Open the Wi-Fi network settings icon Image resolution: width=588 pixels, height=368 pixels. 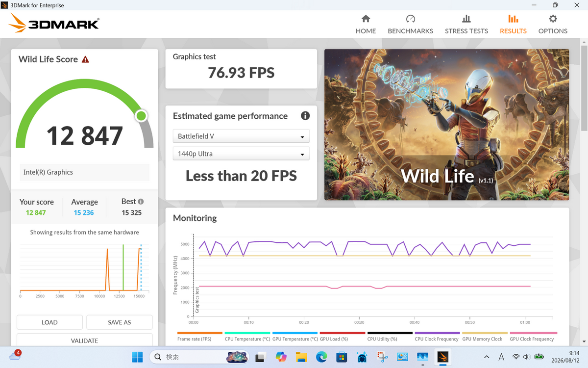pos(515,357)
